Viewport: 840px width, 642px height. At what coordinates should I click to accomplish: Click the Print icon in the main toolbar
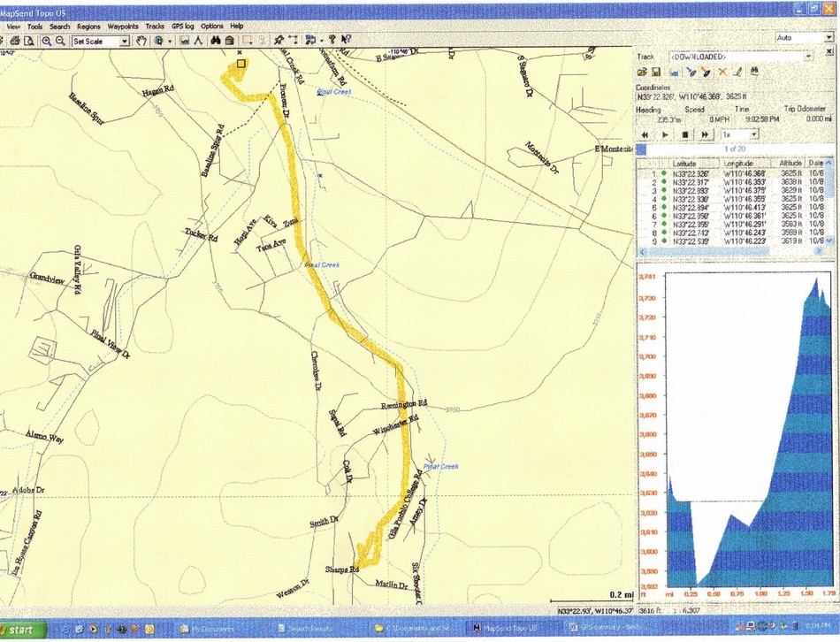tap(15, 41)
